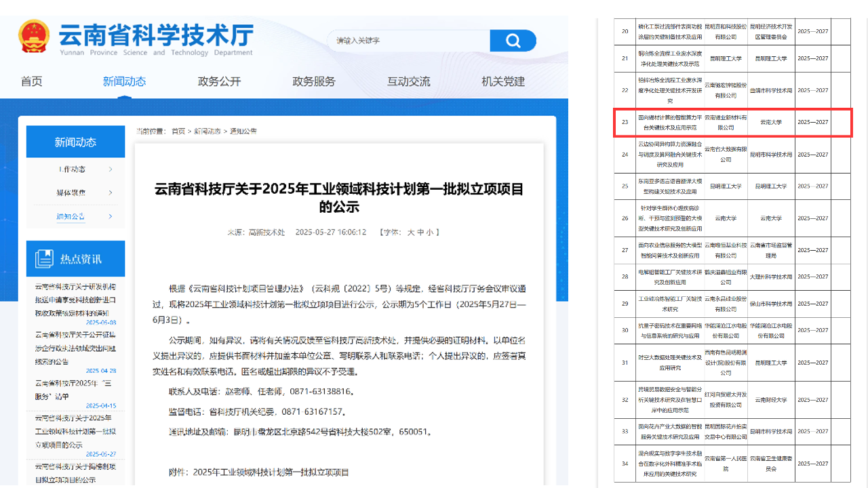Viewport: 868px width, 488px height.
Task: Click row number 23 in the table
Action: click(625, 122)
